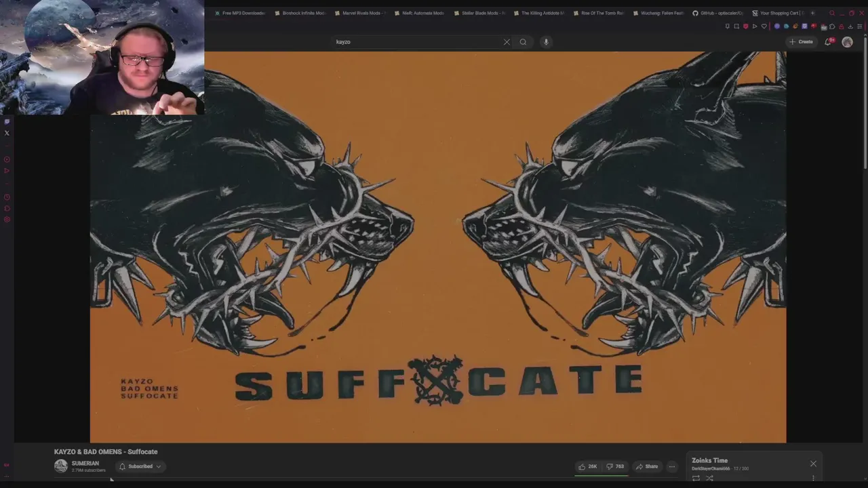Image resolution: width=868 pixels, height=488 pixels.
Task: Open the Zoinks Time playlist title
Action: pyautogui.click(x=709, y=460)
